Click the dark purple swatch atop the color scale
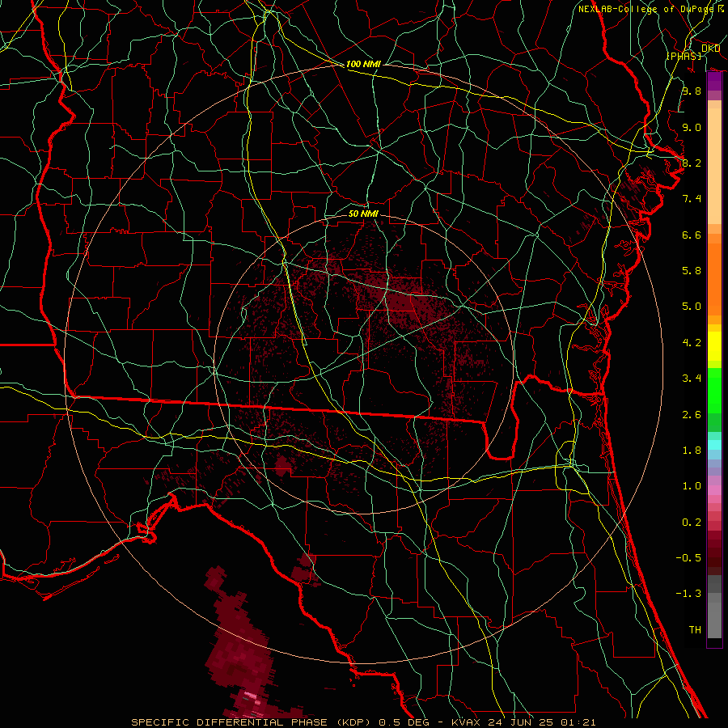728x728 pixels. 714,81
